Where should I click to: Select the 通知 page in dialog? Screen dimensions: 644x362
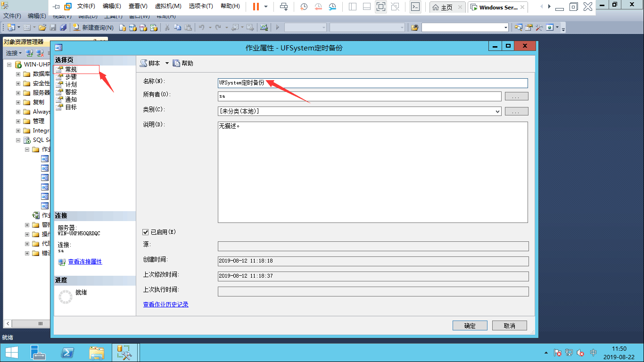pyautogui.click(x=71, y=99)
